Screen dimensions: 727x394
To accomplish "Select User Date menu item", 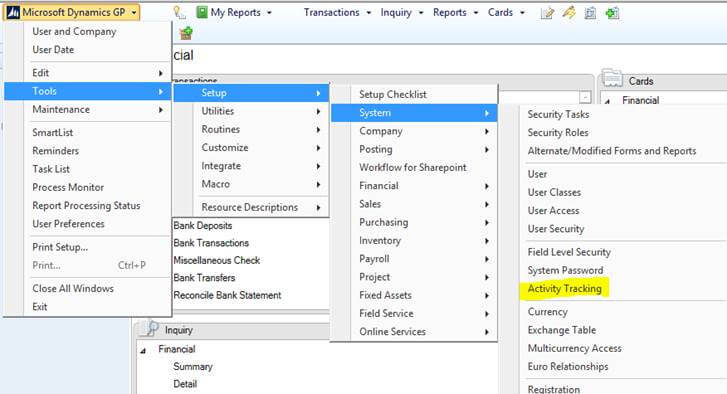I will [53, 50].
